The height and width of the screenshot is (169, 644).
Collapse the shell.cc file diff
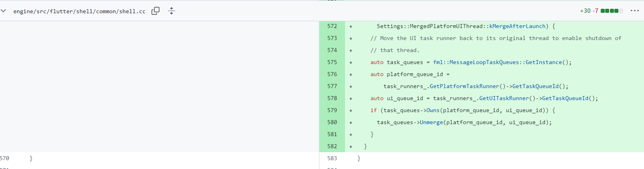(4, 11)
